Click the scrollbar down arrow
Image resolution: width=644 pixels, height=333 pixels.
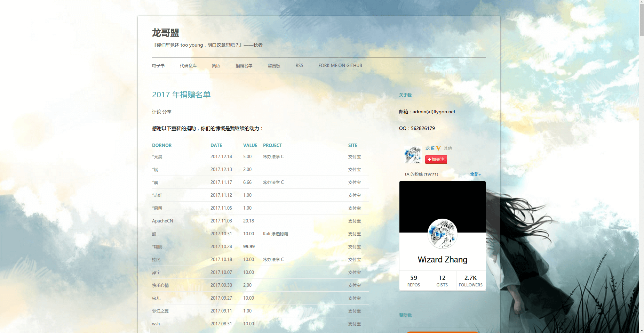point(642,330)
